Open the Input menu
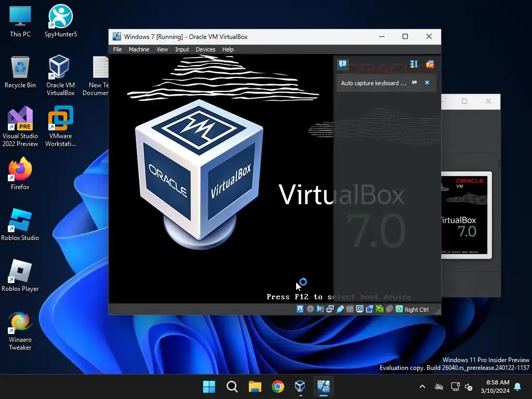Viewport: 532px width, 399px height. (182, 49)
